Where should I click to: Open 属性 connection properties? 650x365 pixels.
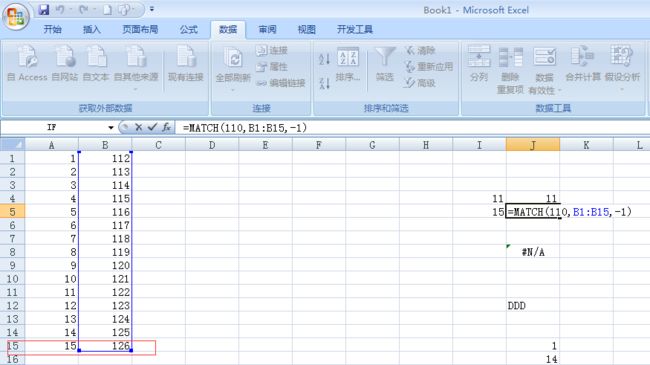click(272, 67)
